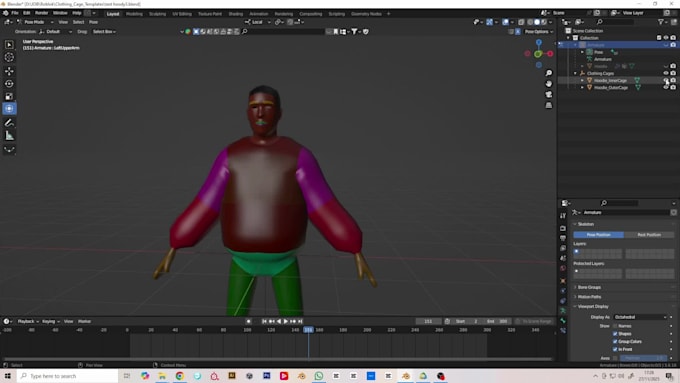680x383 pixels.
Task: Select the Measure ruler tool
Action: coord(9,136)
